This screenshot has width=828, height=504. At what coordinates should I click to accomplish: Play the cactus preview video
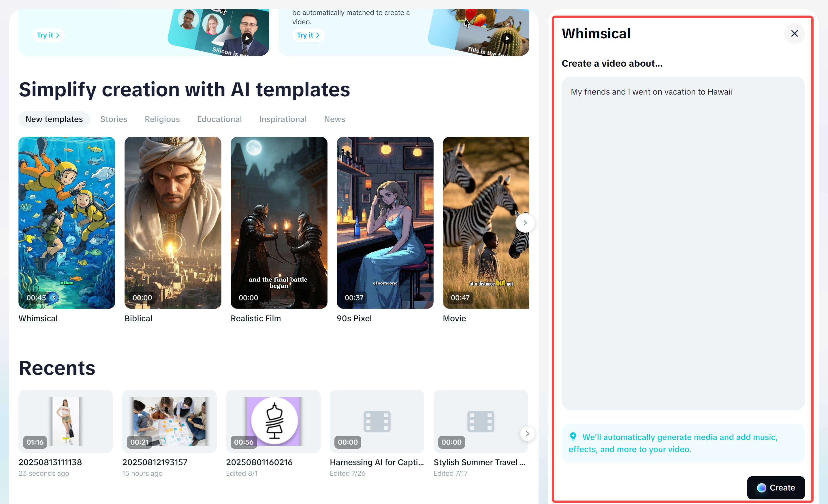(x=507, y=38)
